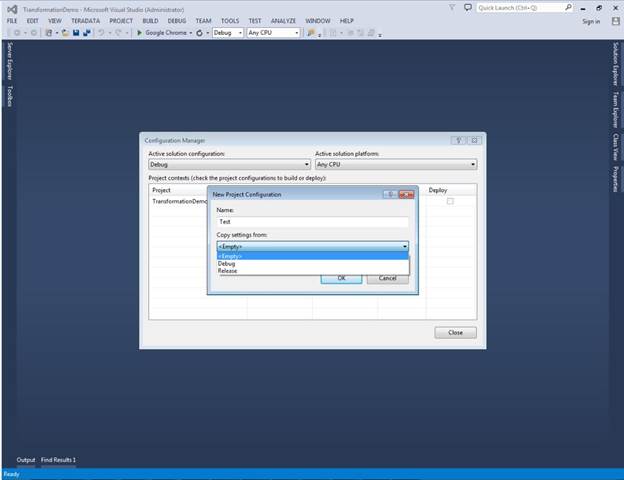
Task: Click Cancel in New Project Configuration
Action: coord(388,278)
